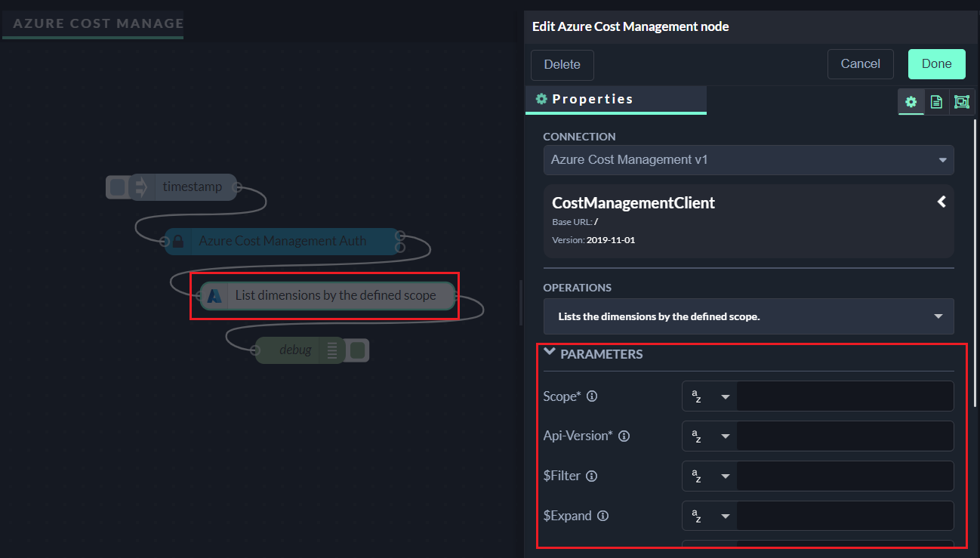Viewport: 980px width, 558px height.
Task: Select the Azure Cost Management flow tab
Action: [x=93, y=23]
